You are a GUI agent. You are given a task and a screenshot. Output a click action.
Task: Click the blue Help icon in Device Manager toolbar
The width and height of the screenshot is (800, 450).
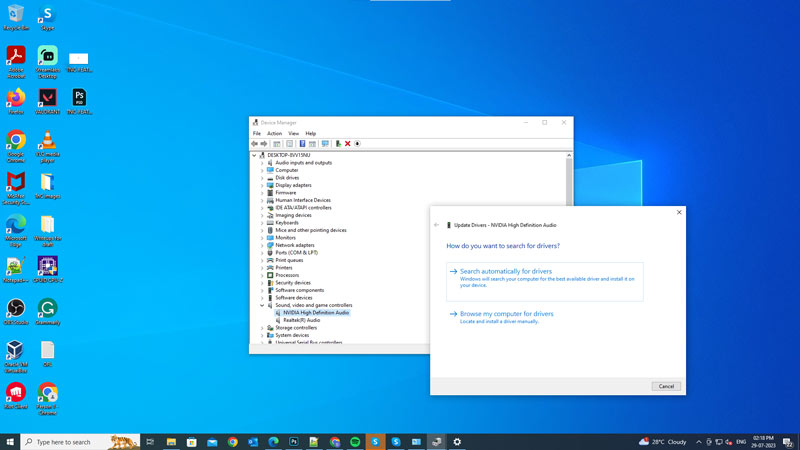[302, 144]
